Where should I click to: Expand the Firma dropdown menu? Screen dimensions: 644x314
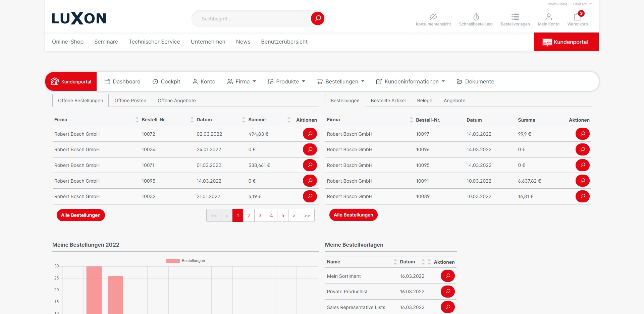point(241,81)
